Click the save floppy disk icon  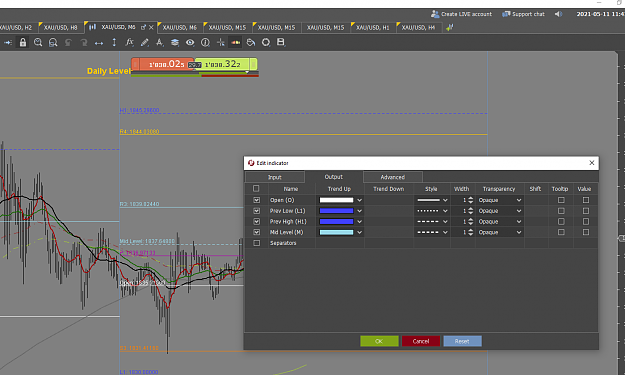click(281, 42)
